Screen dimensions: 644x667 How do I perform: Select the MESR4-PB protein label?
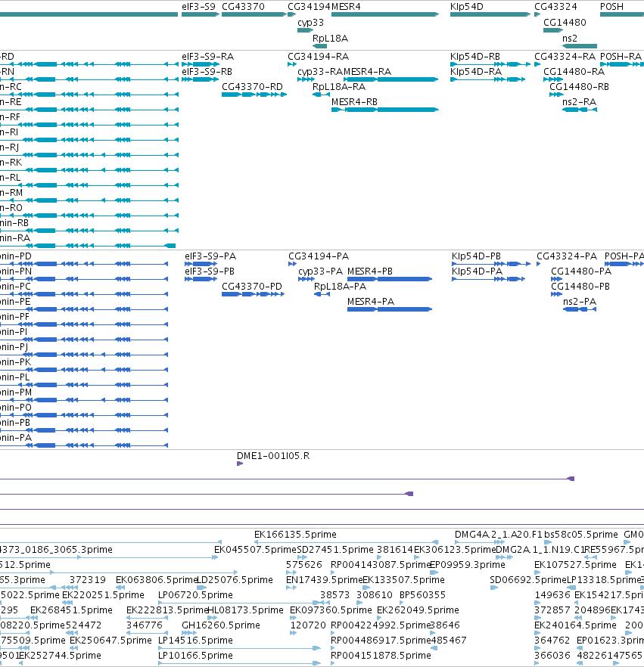[x=370, y=271]
